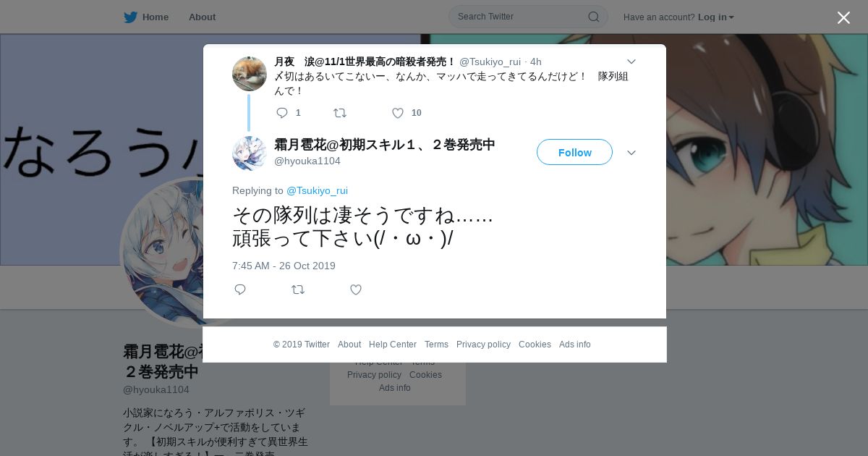Viewport: 868px width, 456px height.
Task: Go to the Home tab
Action: [146, 17]
